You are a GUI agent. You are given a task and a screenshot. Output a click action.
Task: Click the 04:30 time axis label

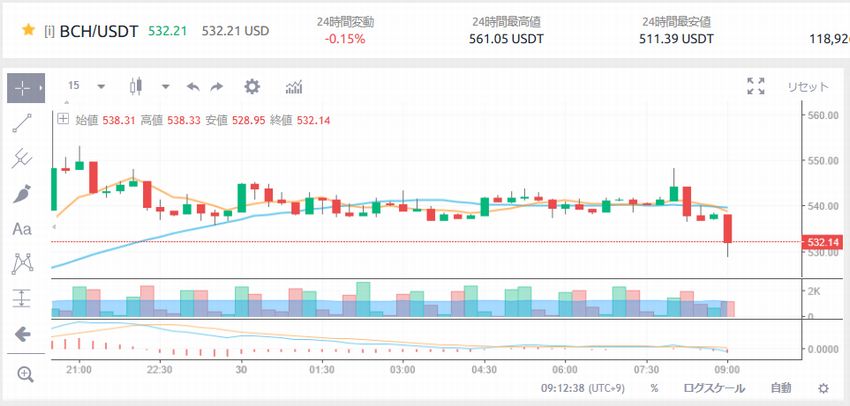(484, 370)
